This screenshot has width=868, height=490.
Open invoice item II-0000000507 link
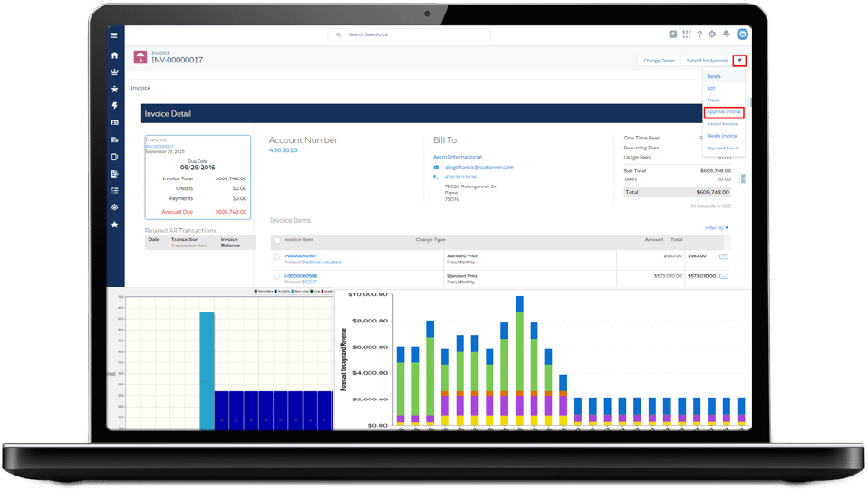[300, 255]
